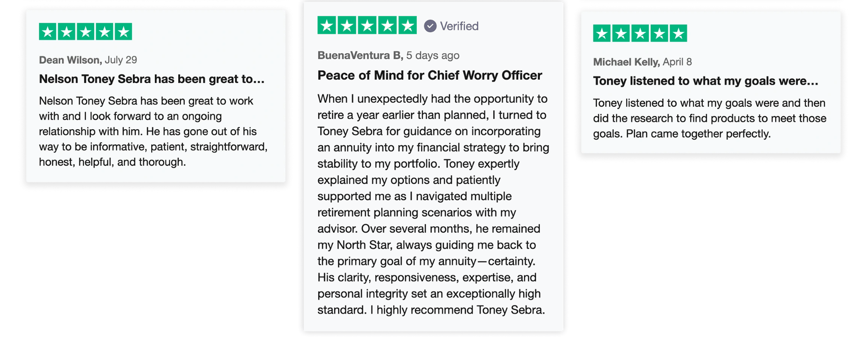Click third star in Michael Kelly's rating

coord(640,34)
